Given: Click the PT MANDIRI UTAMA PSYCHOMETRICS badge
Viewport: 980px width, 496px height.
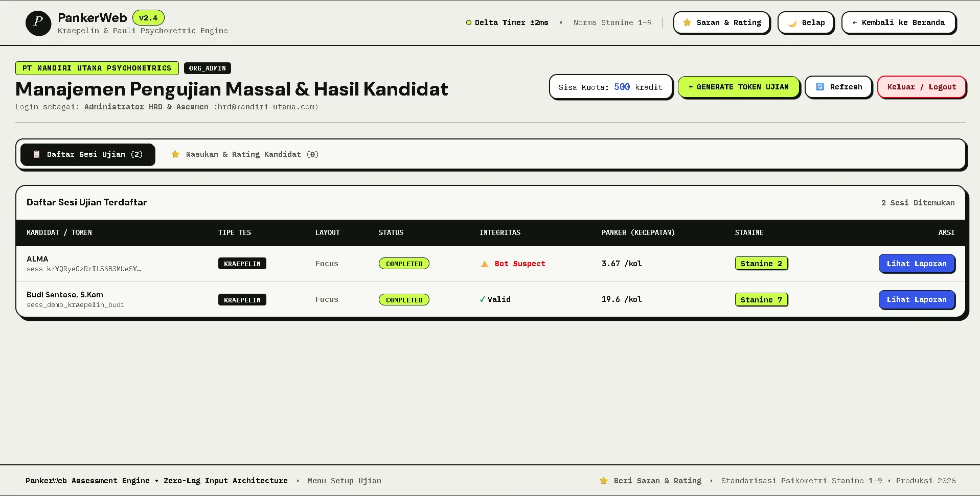Looking at the screenshot, I should (97, 68).
